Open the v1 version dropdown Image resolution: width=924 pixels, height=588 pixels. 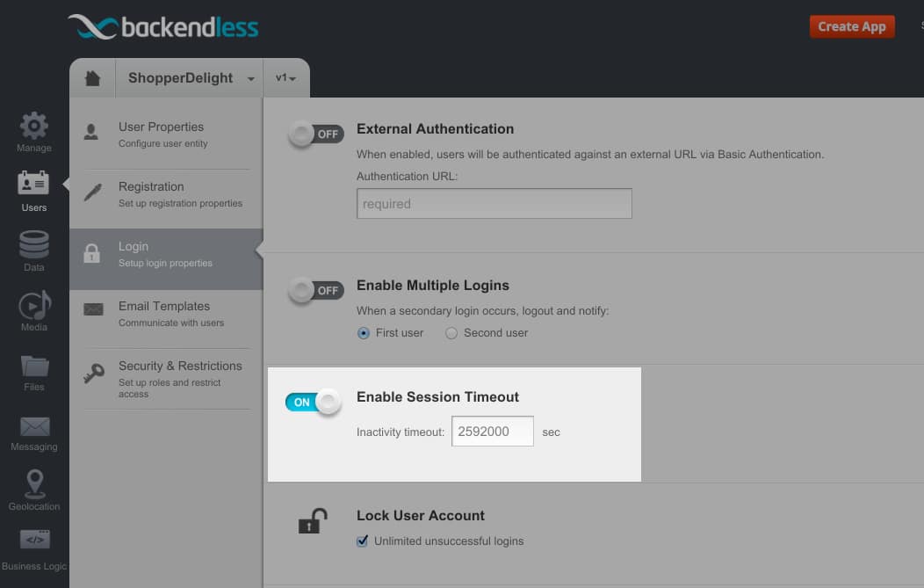click(x=286, y=78)
